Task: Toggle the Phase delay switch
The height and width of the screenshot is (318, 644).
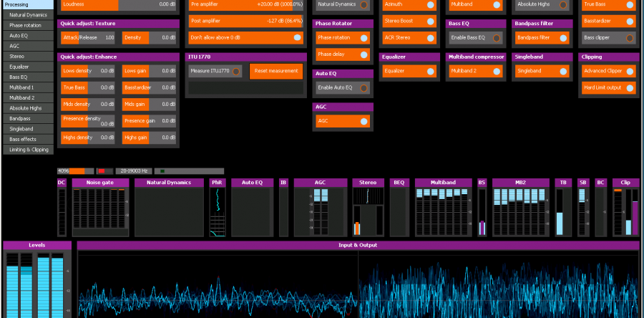Action: click(343, 54)
